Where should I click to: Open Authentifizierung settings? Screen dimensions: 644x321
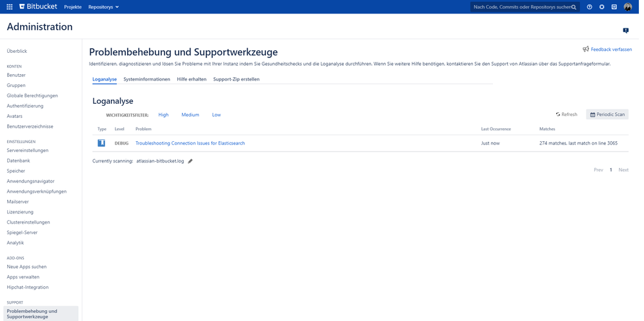tap(25, 106)
